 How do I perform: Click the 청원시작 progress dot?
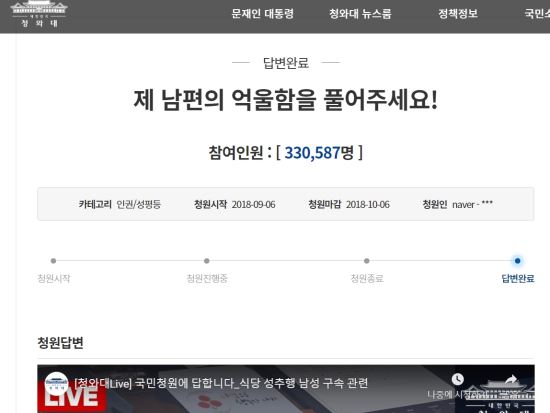[x=53, y=261]
